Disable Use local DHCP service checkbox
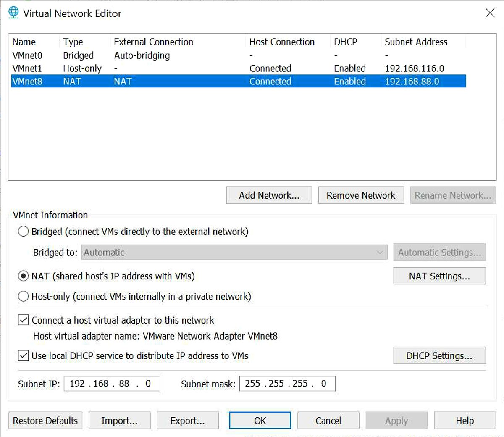The width and height of the screenshot is (504, 437). coord(24,355)
